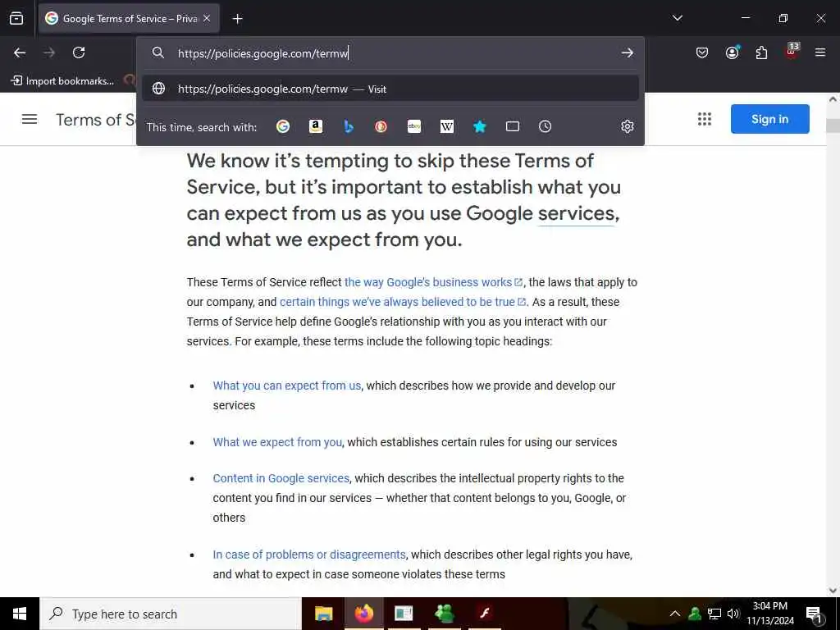
Task: Open the Google apps grid
Action: click(705, 119)
